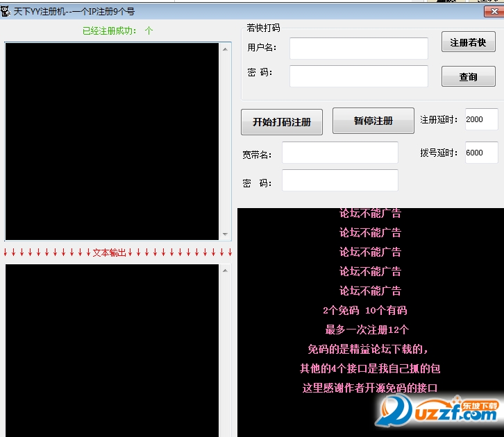This screenshot has width=504, height=437.
Task: Focus the 若快打码 密码 input field
Action: tap(359, 76)
